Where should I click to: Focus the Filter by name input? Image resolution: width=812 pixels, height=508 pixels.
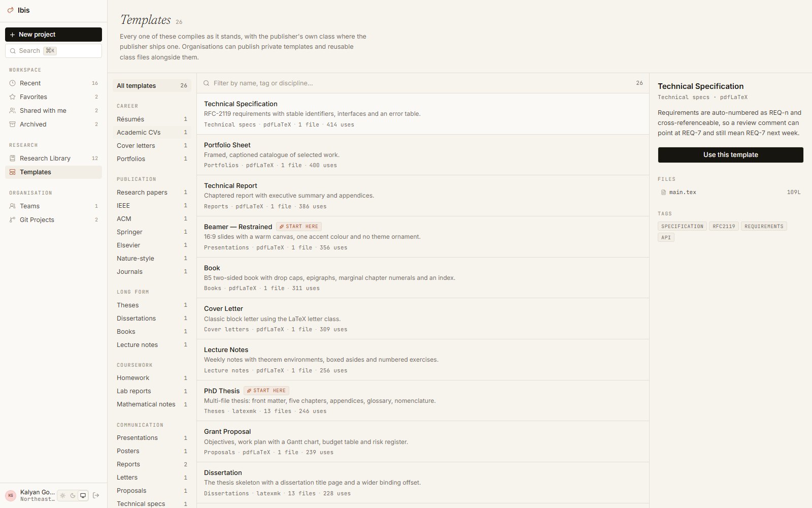[x=423, y=83]
